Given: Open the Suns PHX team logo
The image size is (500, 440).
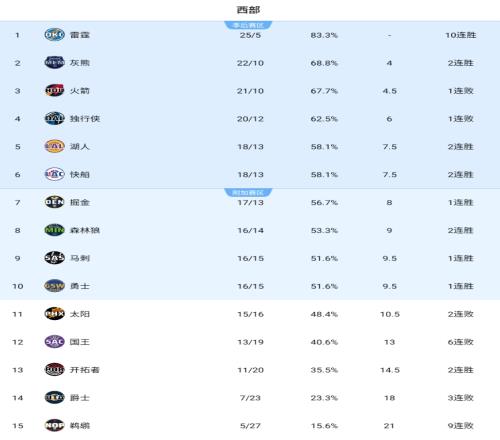Looking at the screenshot, I should (54, 314).
